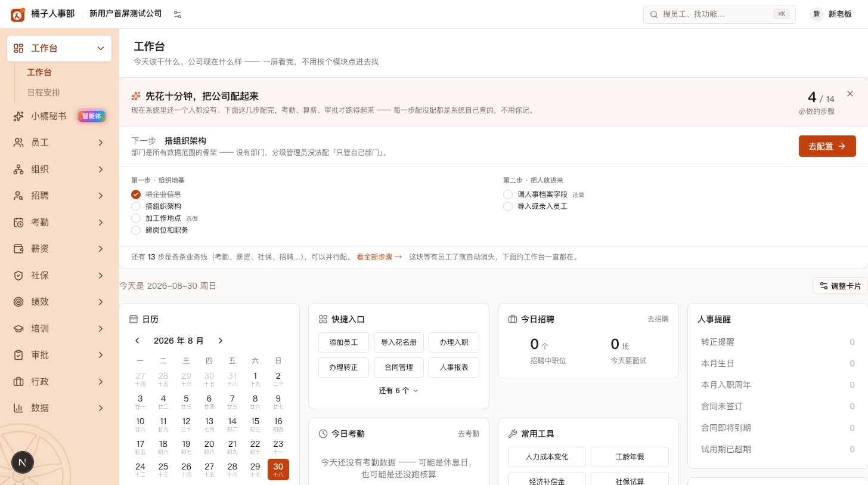Image resolution: width=868 pixels, height=485 pixels.
Task: Check the 调人事档案字段 step circle
Action: click(x=508, y=194)
